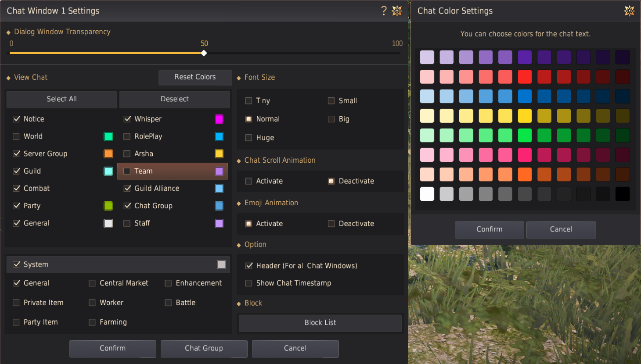Click the purple Team color square
641x364 pixels.
(x=219, y=171)
